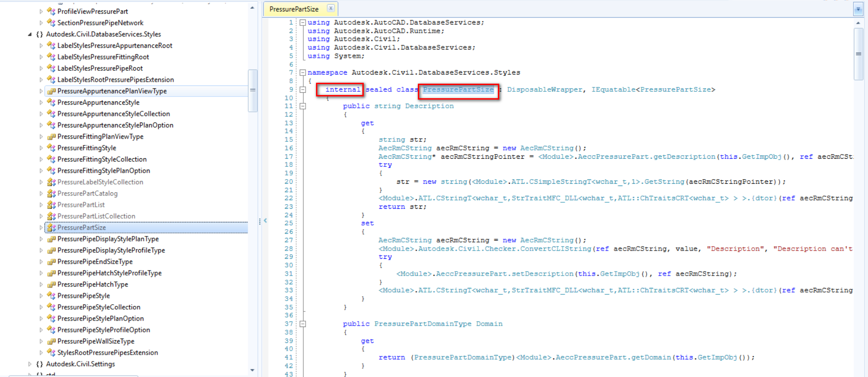The image size is (868, 377).
Task: Switch to the PressurePartSize code tab
Action: [x=294, y=9]
